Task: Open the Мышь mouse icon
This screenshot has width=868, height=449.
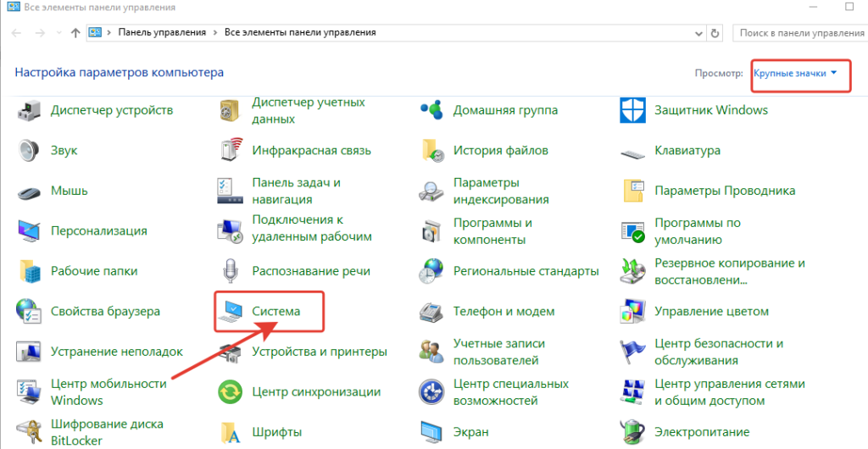Action: coord(30,191)
